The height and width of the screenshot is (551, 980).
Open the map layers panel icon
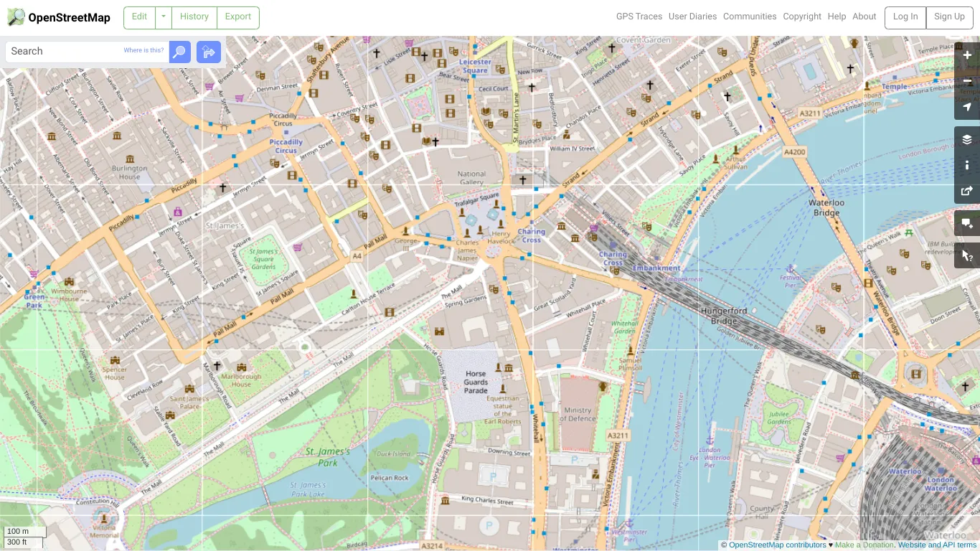(966, 138)
